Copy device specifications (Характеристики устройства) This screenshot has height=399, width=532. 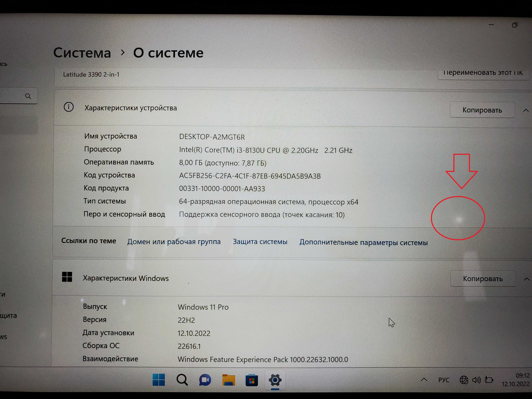(483, 110)
